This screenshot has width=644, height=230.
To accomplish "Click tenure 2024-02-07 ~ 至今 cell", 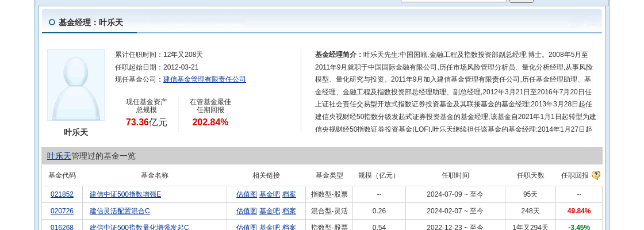I will (455, 211).
